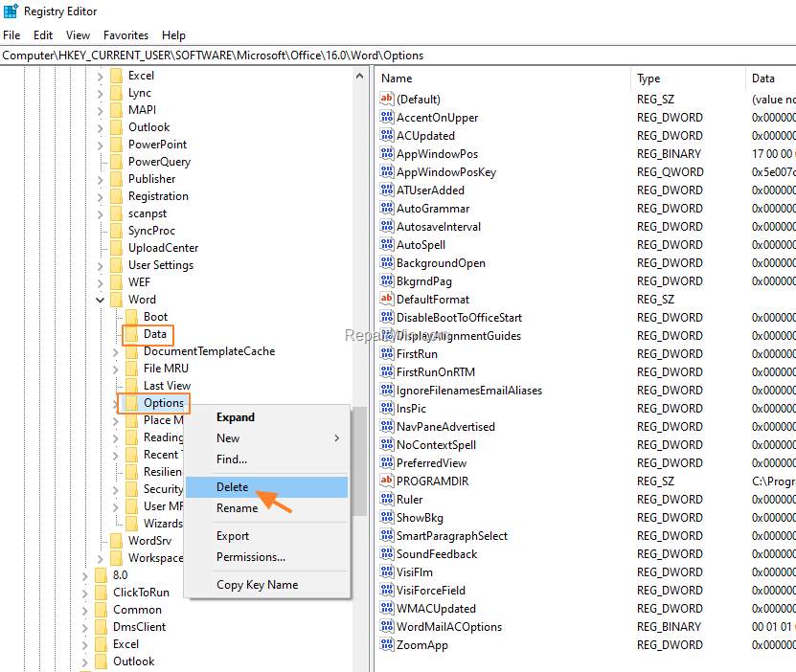This screenshot has height=672, width=796.
Task: Click the Publisher folder icon
Action: click(x=117, y=178)
